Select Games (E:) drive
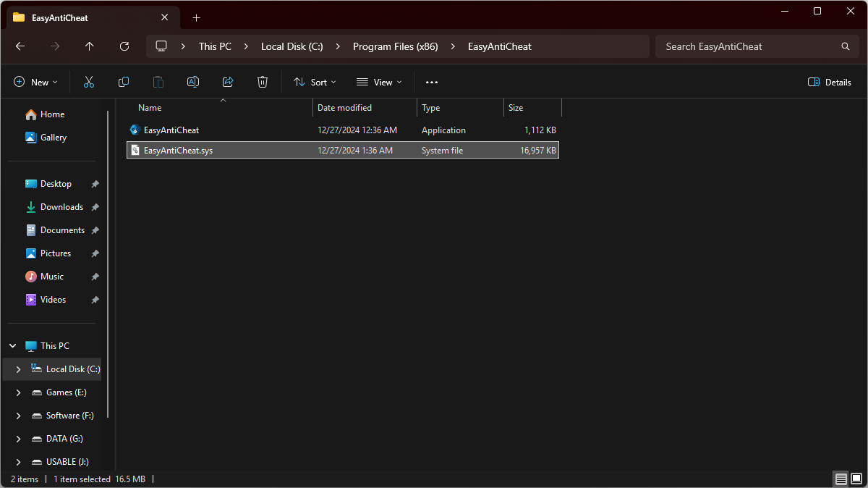Image resolution: width=868 pixels, height=488 pixels. [60, 392]
